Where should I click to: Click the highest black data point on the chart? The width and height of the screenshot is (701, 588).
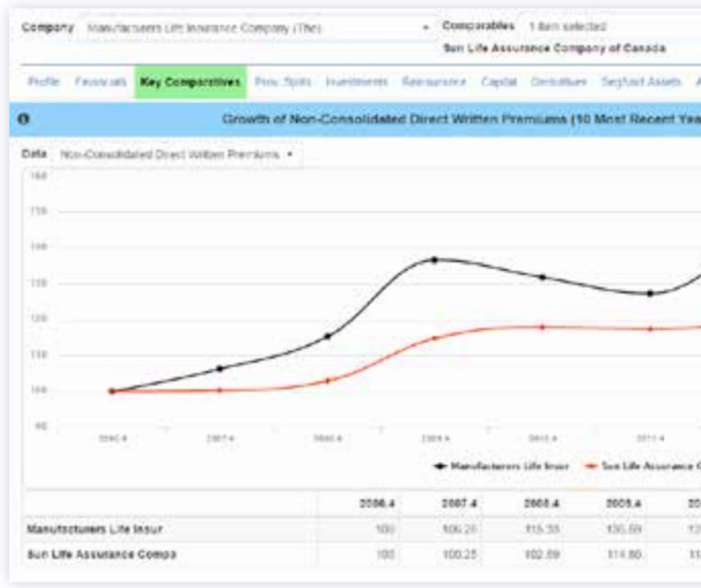click(435, 260)
